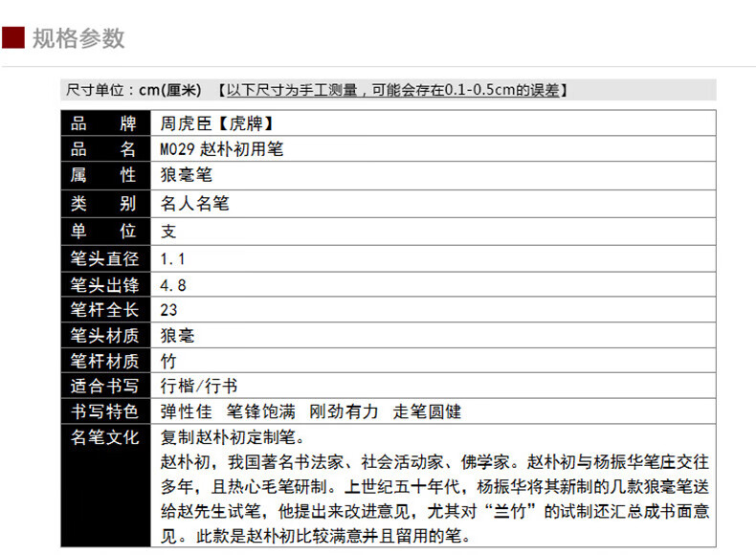Click the 狼毫 material value
The width and height of the screenshot is (756, 555).
click(177, 336)
